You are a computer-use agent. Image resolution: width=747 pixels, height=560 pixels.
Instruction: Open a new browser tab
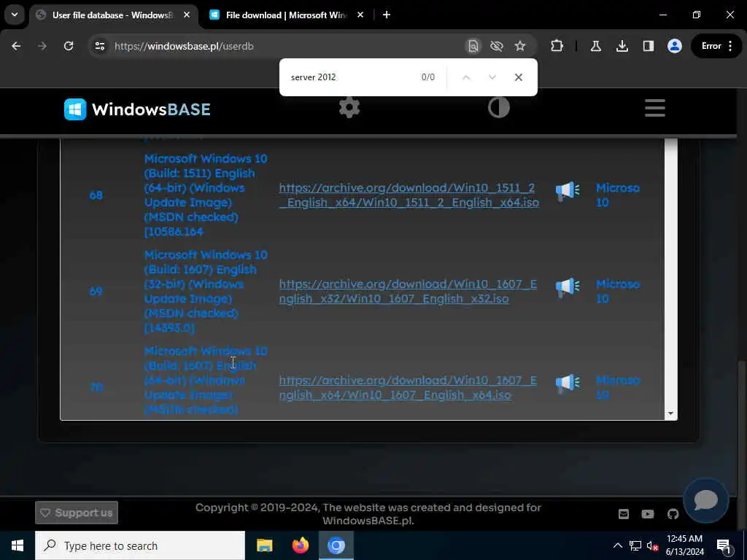(x=387, y=15)
